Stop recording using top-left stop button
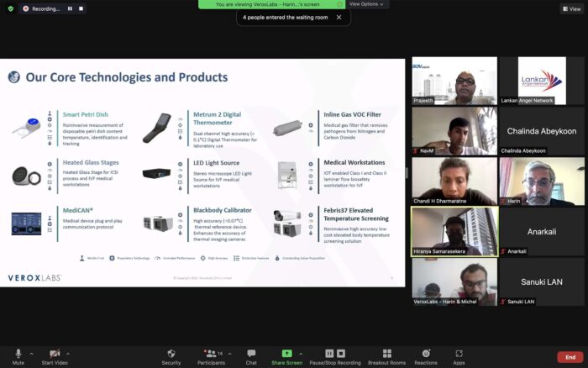This screenshot has height=368, width=588. pyautogui.click(x=81, y=8)
